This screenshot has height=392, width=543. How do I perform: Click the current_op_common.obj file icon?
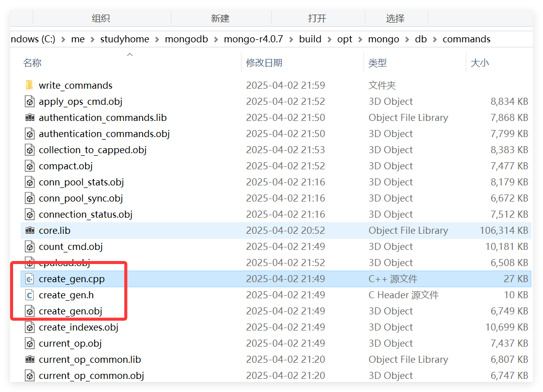(x=30, y=376)
